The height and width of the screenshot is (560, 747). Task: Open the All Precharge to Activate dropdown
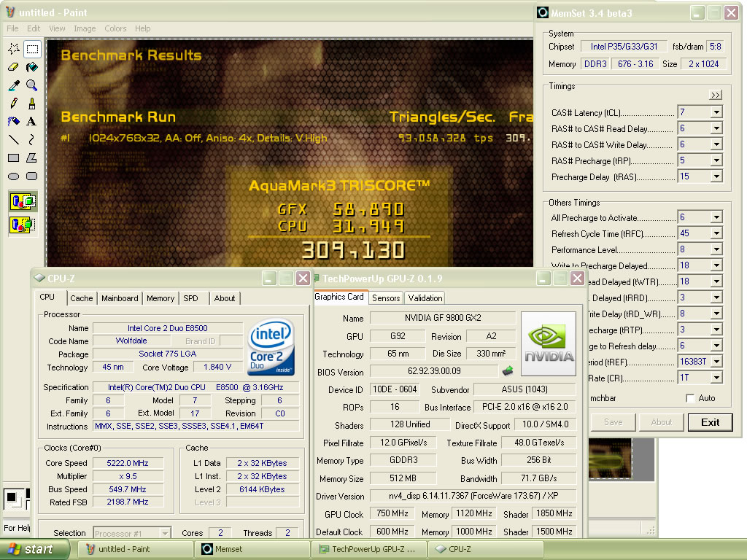click(x=716, y=217)
